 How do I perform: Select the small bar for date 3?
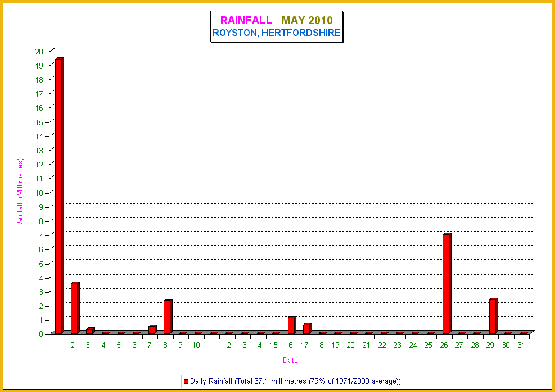point(91,331)
